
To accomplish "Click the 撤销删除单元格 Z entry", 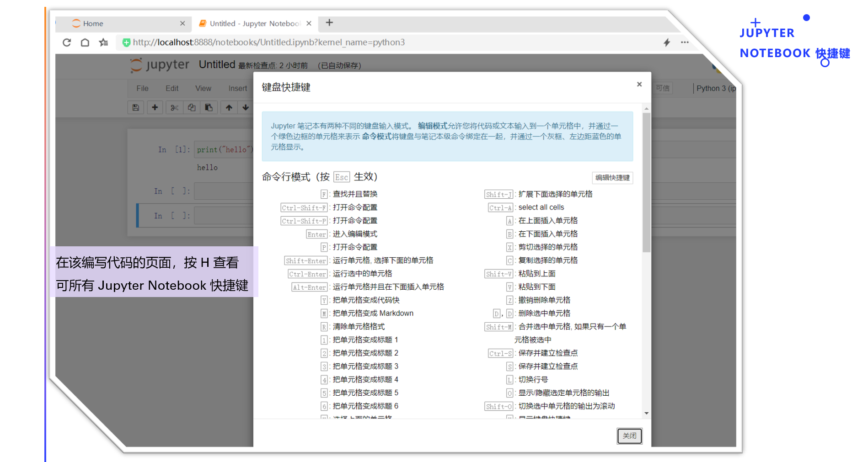I will [x=544, y=300].
